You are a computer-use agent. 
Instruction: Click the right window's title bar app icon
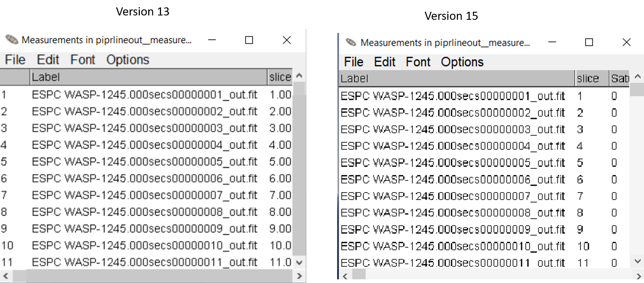(x=351, y=43)
